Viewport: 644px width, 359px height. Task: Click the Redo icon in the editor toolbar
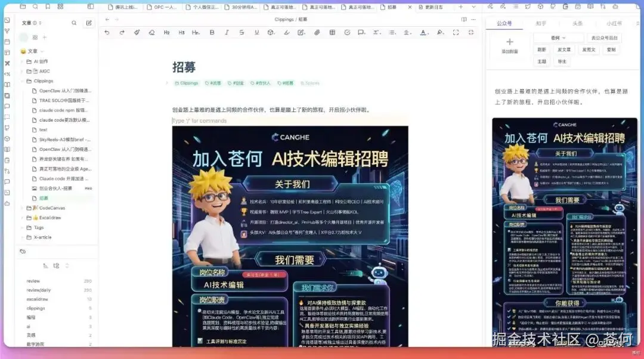coord(121,33)
